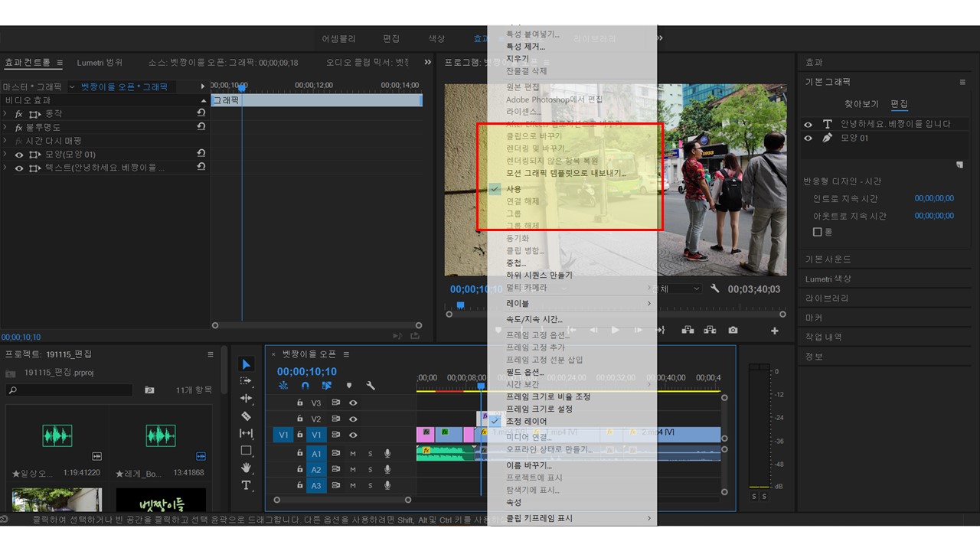The width and height of the screenshot is (980, 551).
Task: Toggle visibility of 텍스트 effect
Action: [x=19, y=168]
